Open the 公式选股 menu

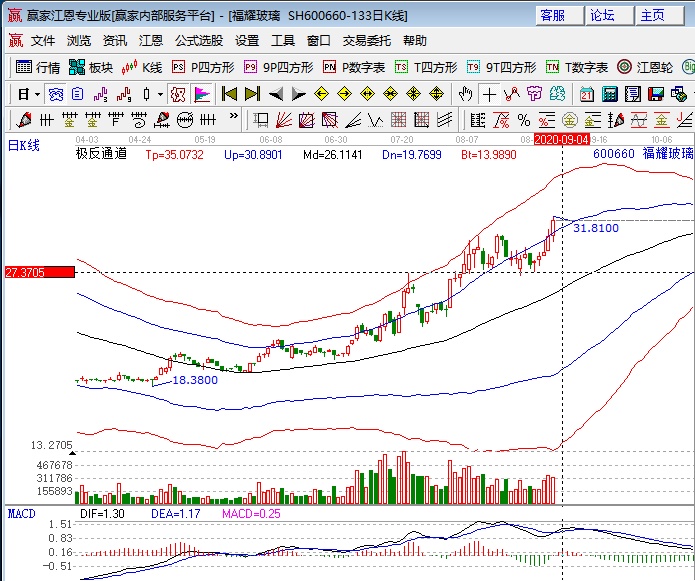[199, 41]
